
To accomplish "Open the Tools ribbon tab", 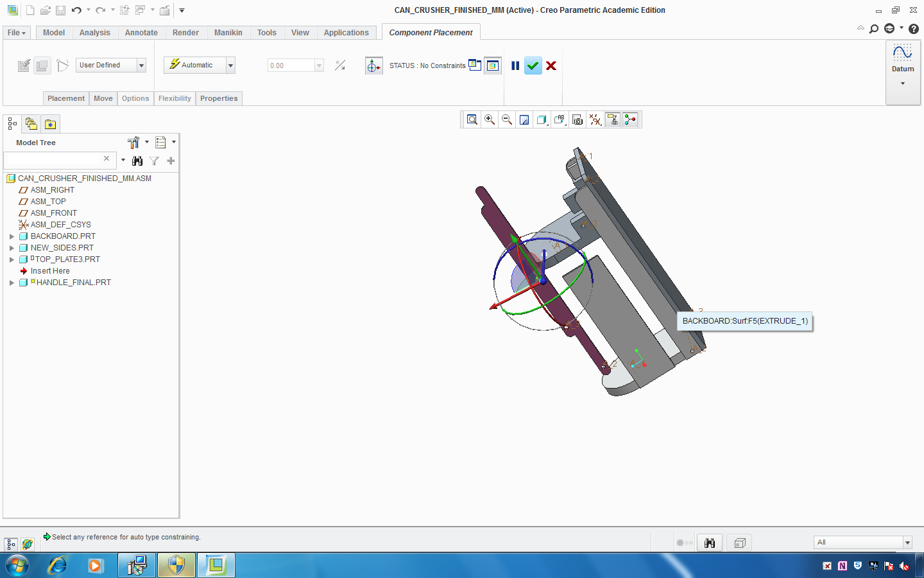I will click(x=267, y=33).
